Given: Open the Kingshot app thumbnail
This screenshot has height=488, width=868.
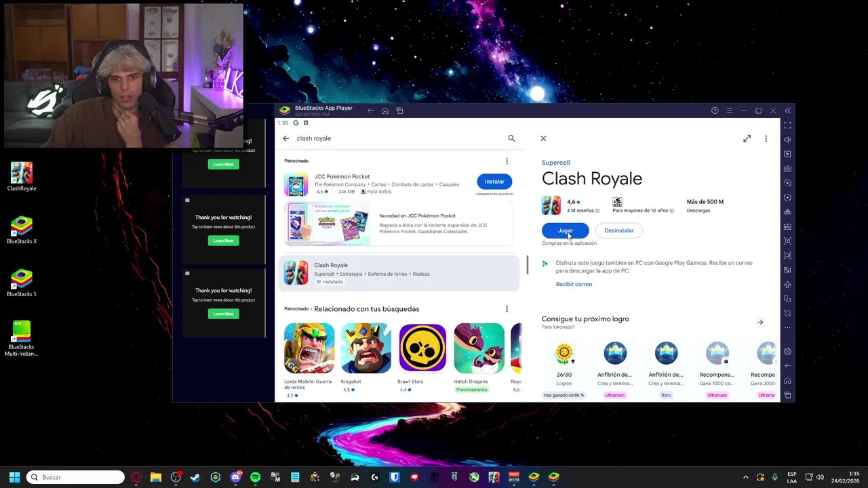Looking at the screenshot, I should coord(366,348).
